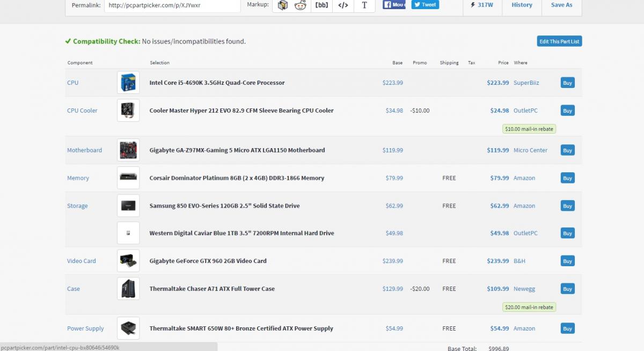Buy the Thermaltake SMART power supply
Screen dimensions: 644x351
[x=567, y=328]
